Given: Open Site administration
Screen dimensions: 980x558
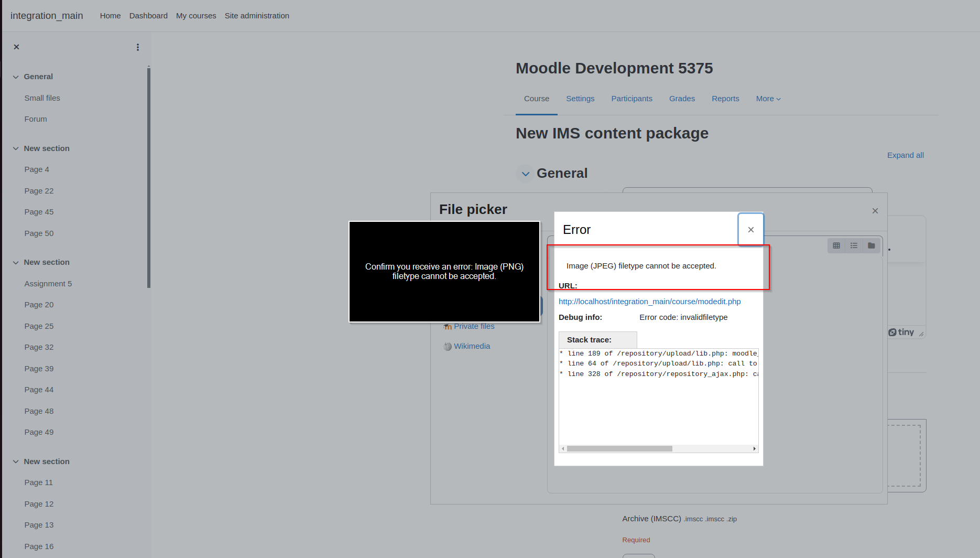Looking at the screenshot, I should point(257,16).
